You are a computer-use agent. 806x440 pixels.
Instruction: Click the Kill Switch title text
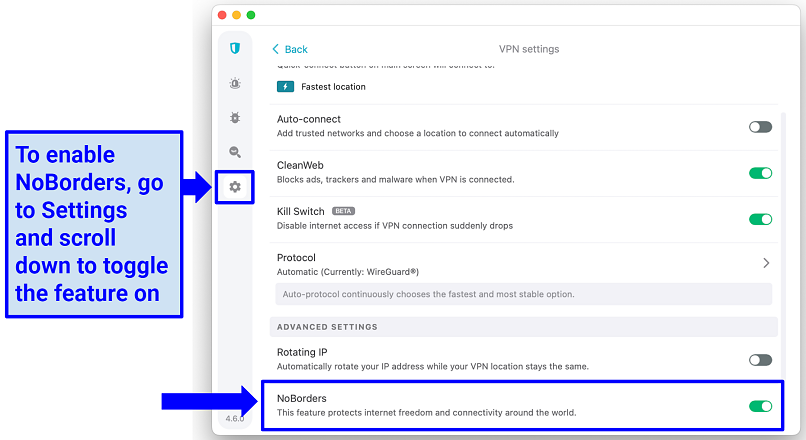tap(301, 211)
